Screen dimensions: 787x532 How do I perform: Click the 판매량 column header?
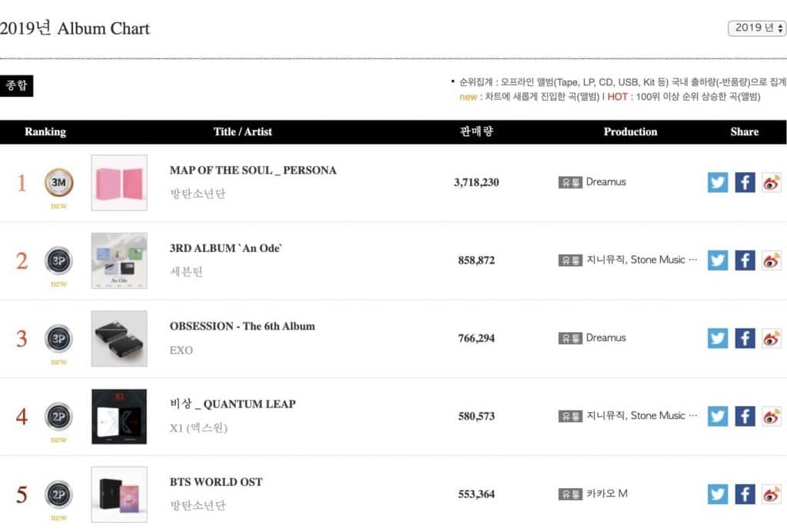click(x=477, y=131)
